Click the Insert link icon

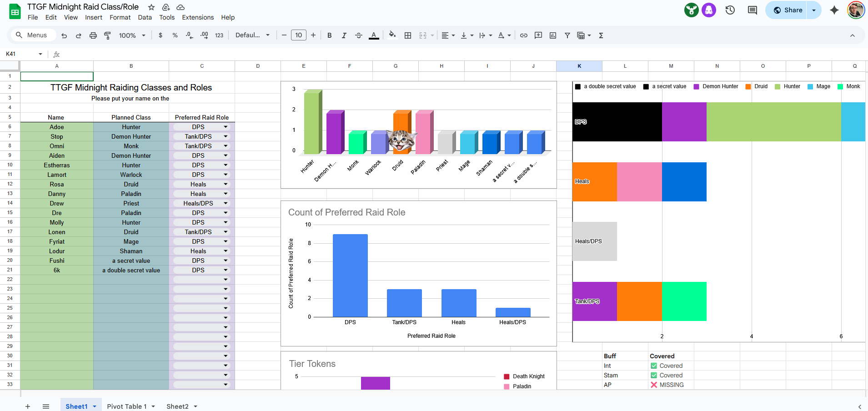(x=524, y=35)
